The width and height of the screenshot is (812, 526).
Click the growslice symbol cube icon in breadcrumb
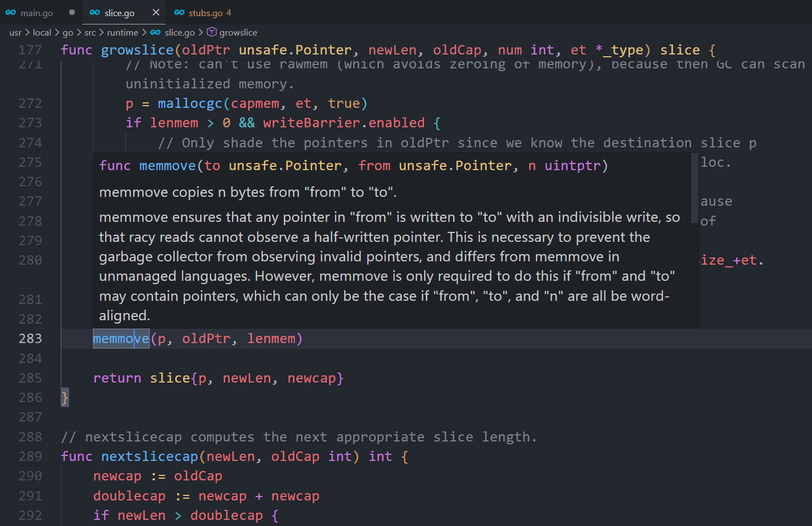tap(211, 32)
